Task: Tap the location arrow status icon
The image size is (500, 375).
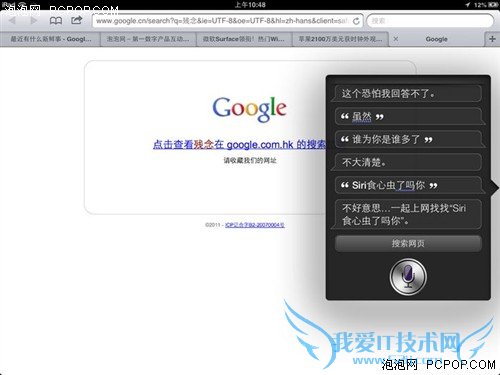Action: tap(468, 5)
